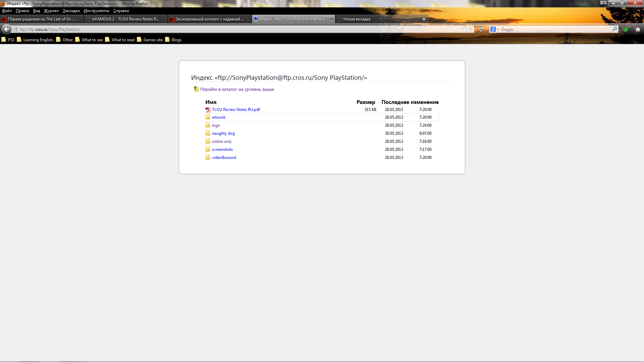Open the Games site bookmarks folder

click(x=150, y=40)
